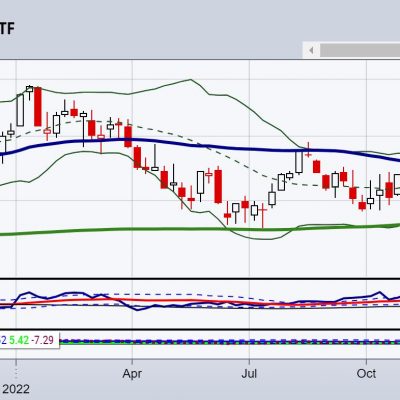Click the 2022 year axis label
The width and height of the screenshot is (400, 400).
[16, 389]
